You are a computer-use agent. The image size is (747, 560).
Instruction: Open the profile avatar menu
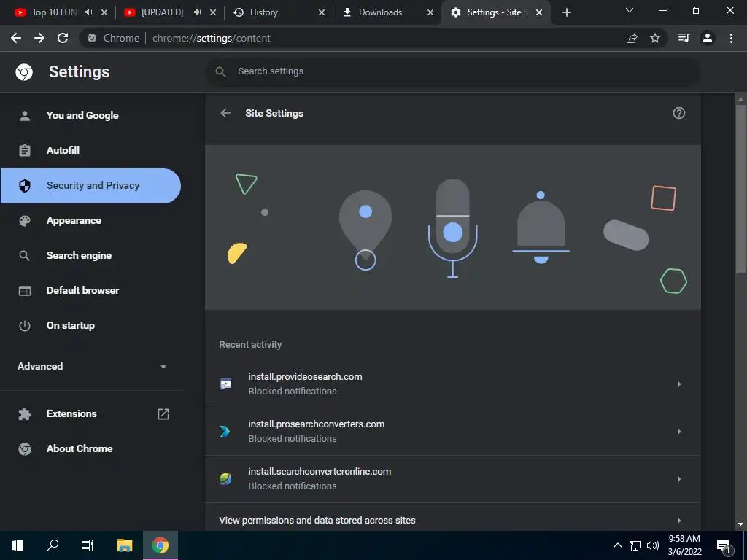pos(708,38)
